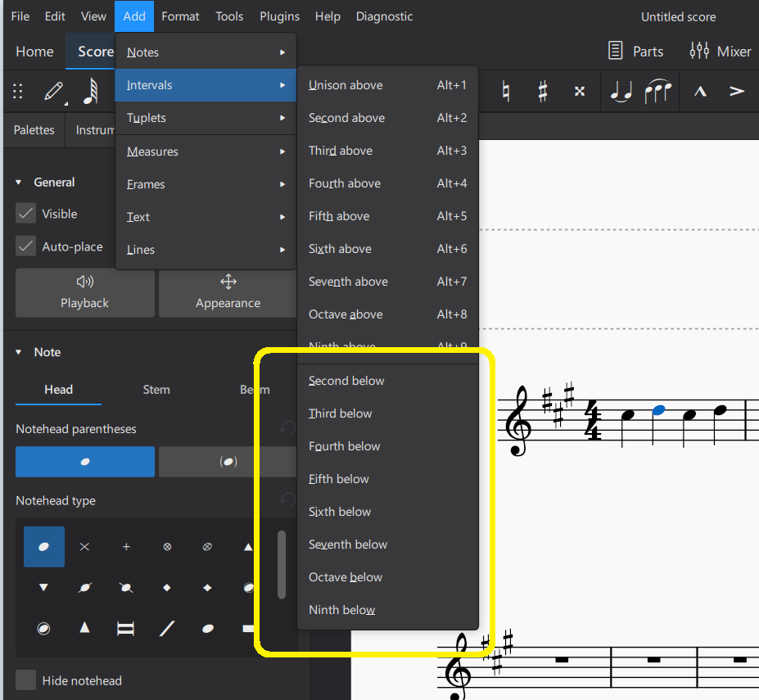Choose Second below interval
The height and width of the screenshot is (700, 759).
(388, 381)
